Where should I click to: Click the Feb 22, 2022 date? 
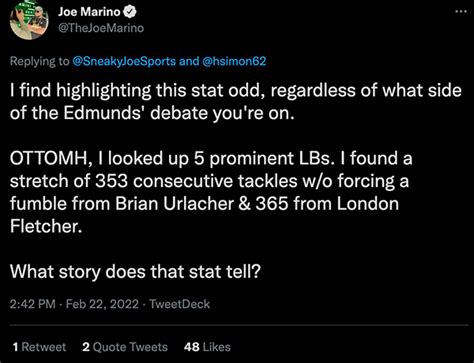click(102, 304)
